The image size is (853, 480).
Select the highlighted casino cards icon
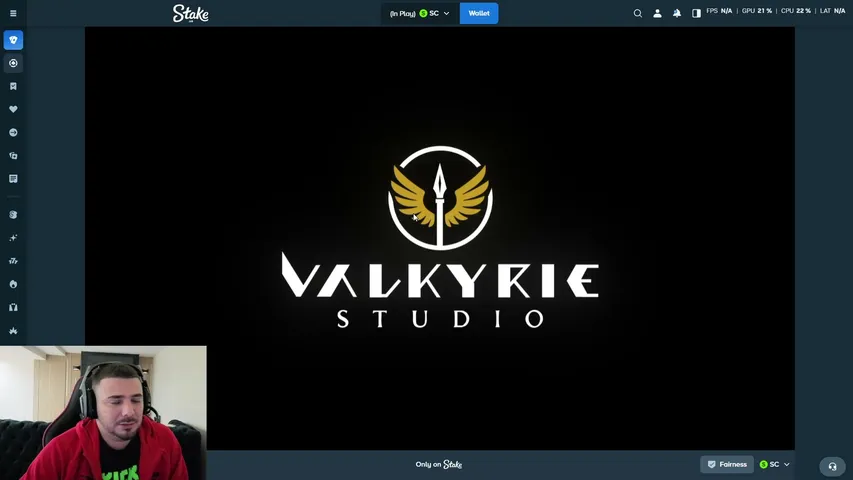pyautogui.click(x=13, y=40)
